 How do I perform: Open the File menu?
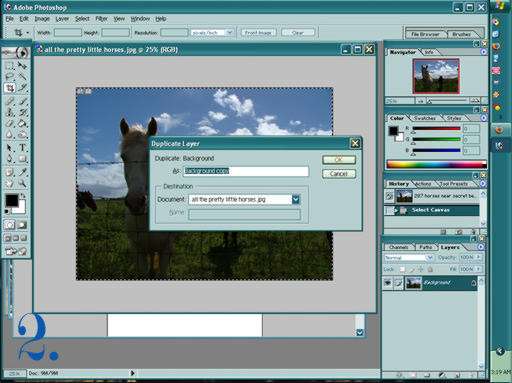coord(9,19)
